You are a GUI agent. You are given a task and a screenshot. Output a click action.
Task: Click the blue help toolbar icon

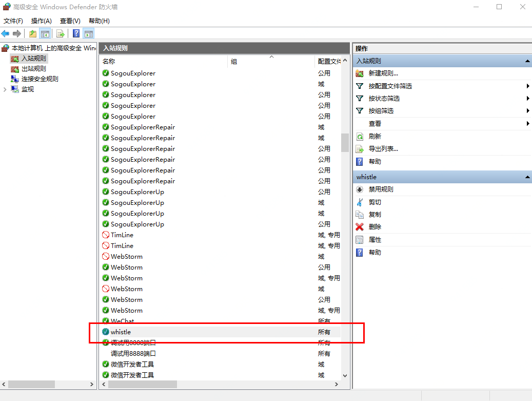(76, 34)
